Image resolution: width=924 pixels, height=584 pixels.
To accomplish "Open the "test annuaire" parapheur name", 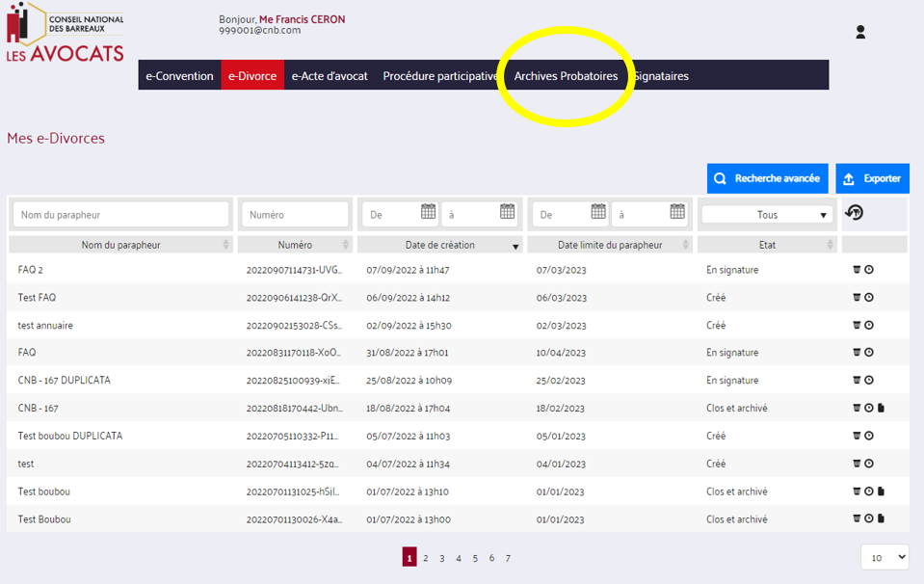I will click(x=45, y=326).
